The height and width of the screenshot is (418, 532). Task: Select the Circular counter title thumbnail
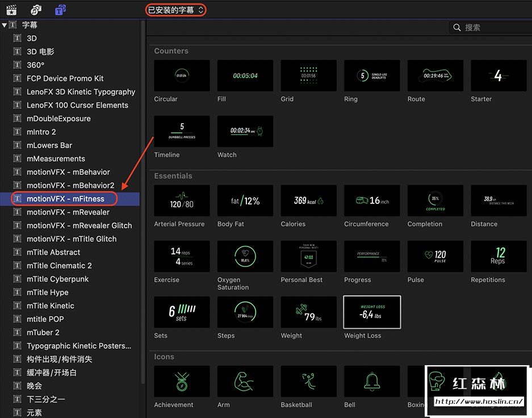[182, 76]
